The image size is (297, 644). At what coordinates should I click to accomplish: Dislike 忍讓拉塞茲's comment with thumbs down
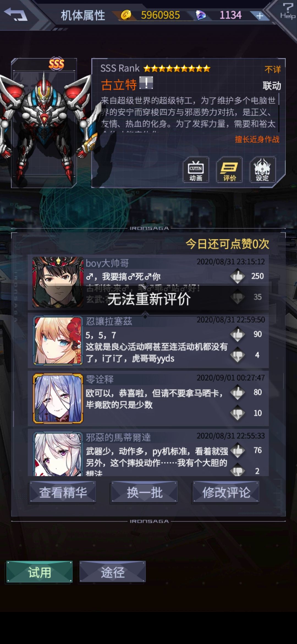238,355
